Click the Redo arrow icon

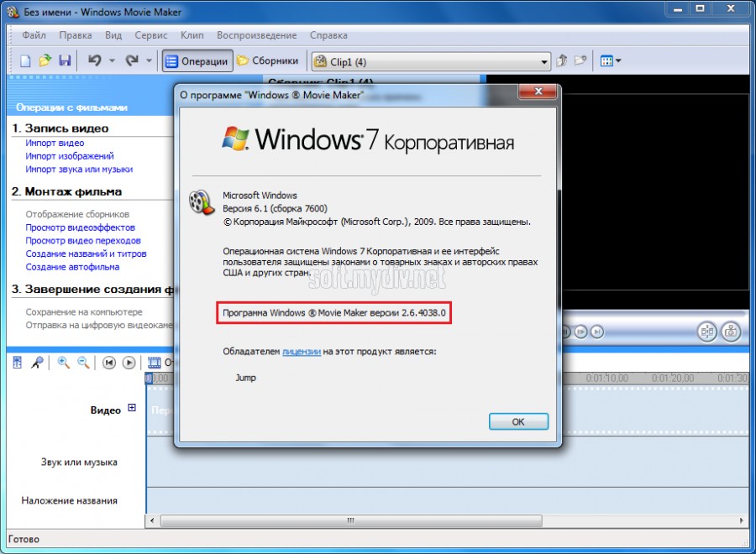pyautogui.click(x=132, y=60)
